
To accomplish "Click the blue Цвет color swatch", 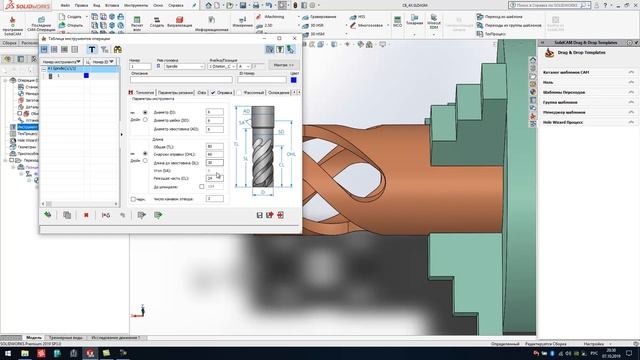I will pyautogui.click(x=293, y=80).
